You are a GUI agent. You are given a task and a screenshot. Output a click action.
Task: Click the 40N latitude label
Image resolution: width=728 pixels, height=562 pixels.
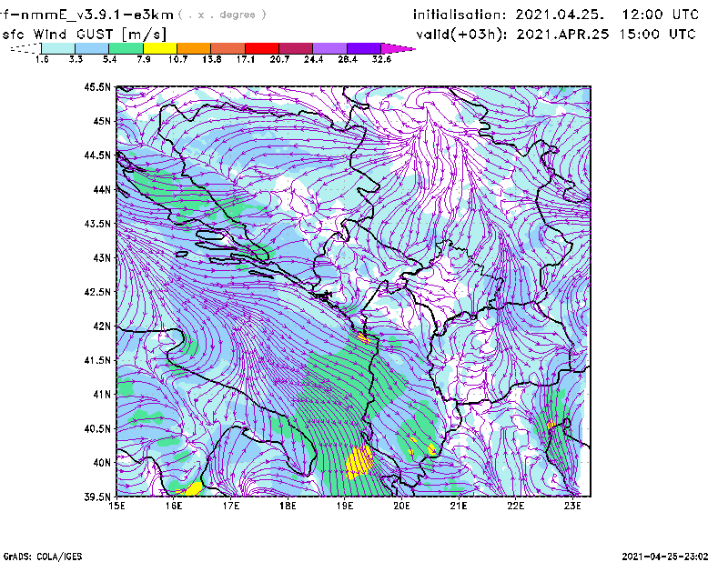click(102, 463)
